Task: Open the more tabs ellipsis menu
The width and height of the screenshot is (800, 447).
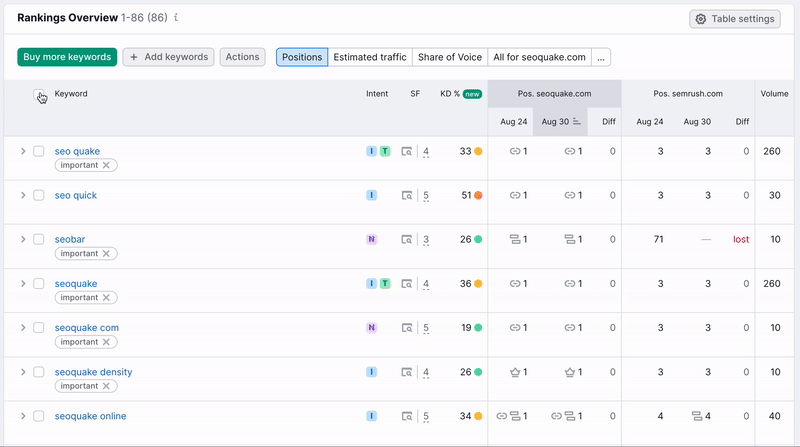Action: [601, 57]
